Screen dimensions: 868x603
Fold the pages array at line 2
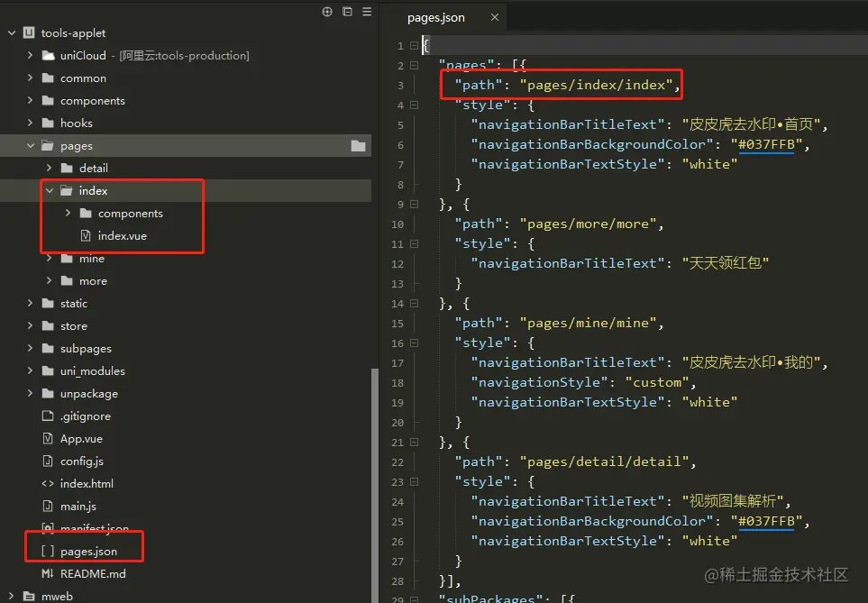coord(414,65)
